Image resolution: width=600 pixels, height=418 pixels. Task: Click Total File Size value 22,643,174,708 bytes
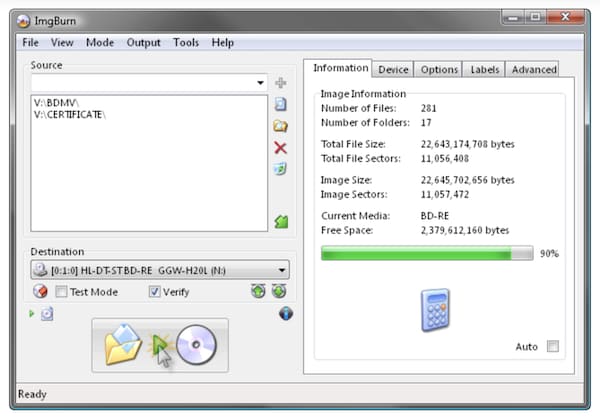(468, 144)
